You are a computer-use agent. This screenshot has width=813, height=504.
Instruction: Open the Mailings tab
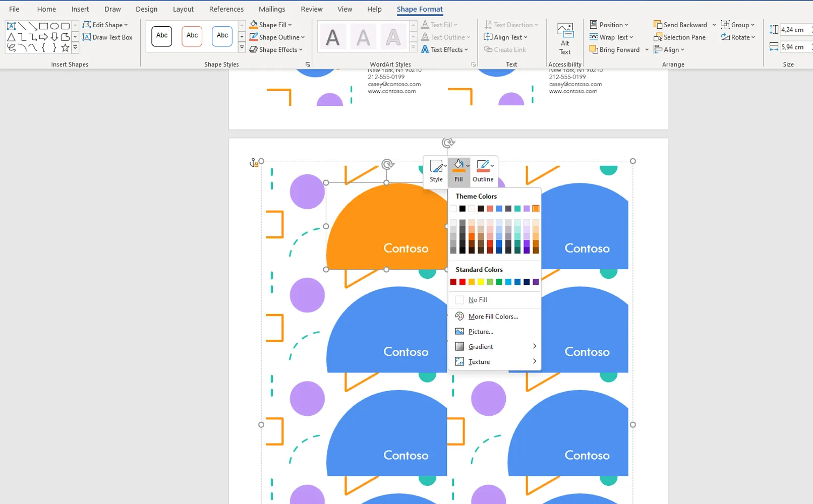coord(272,9)
